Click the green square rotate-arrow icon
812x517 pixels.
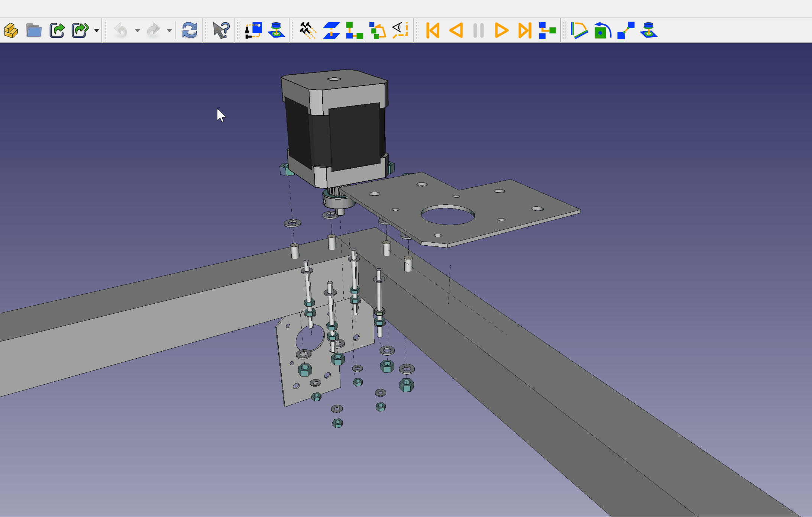[x=602, y=30]
